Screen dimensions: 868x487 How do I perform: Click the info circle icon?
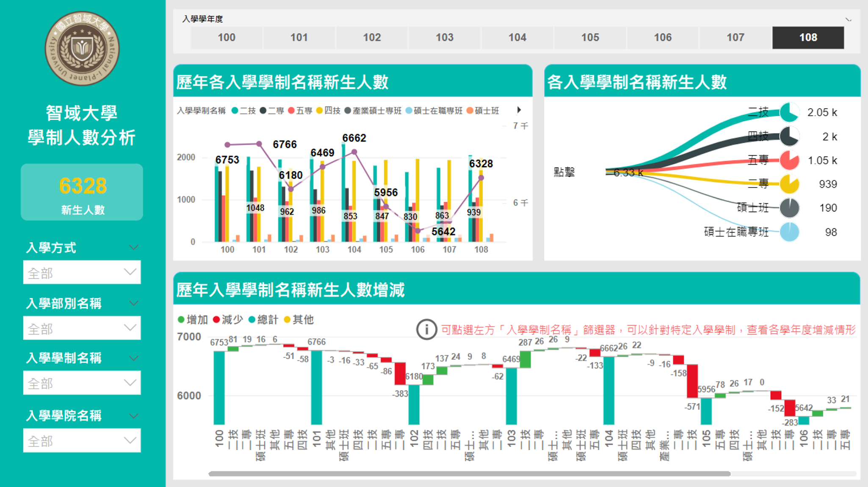pyautogui.click(x=426, y=329)
